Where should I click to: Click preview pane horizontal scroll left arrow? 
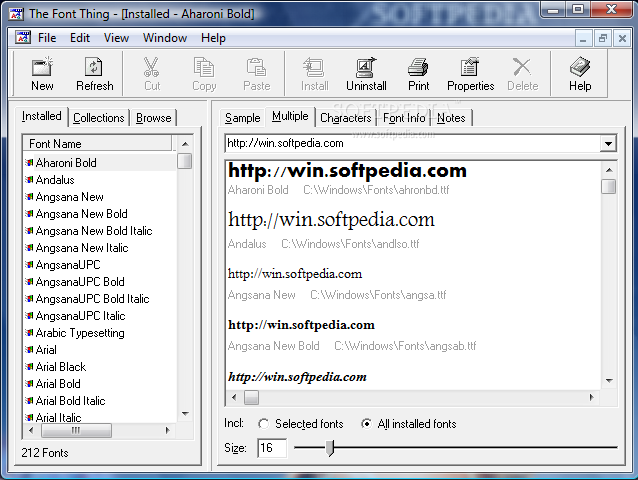tap(234, 397)
